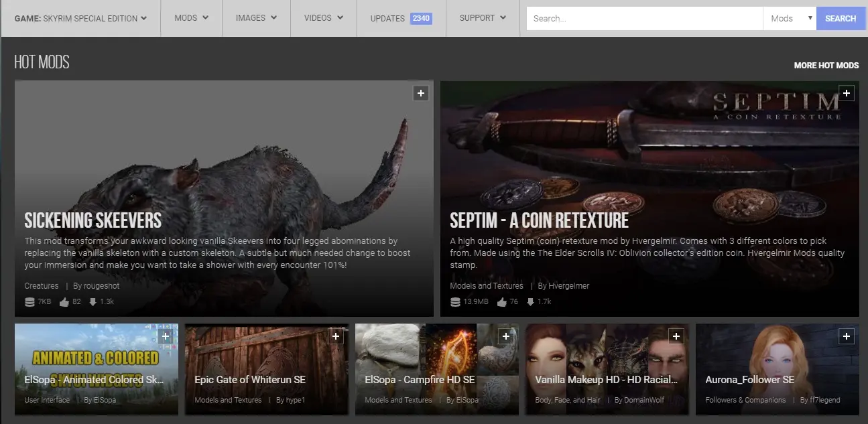Click plus icon on Animated Colored Skyui card
Image resolution: width=868 pixels, height=424 pixels.
point(166,336)
